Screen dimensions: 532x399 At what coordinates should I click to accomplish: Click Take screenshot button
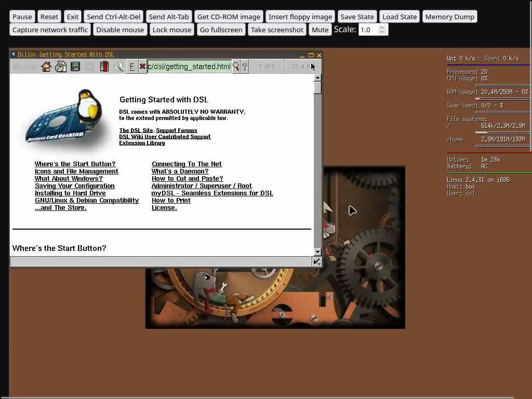(x=277, y=30)
